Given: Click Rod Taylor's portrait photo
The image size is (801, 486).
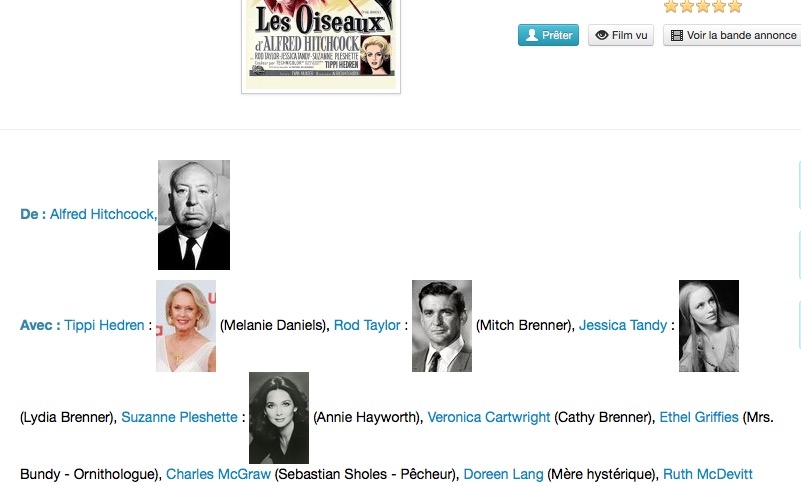Looking at the screenshot, I should pos(442,326).
